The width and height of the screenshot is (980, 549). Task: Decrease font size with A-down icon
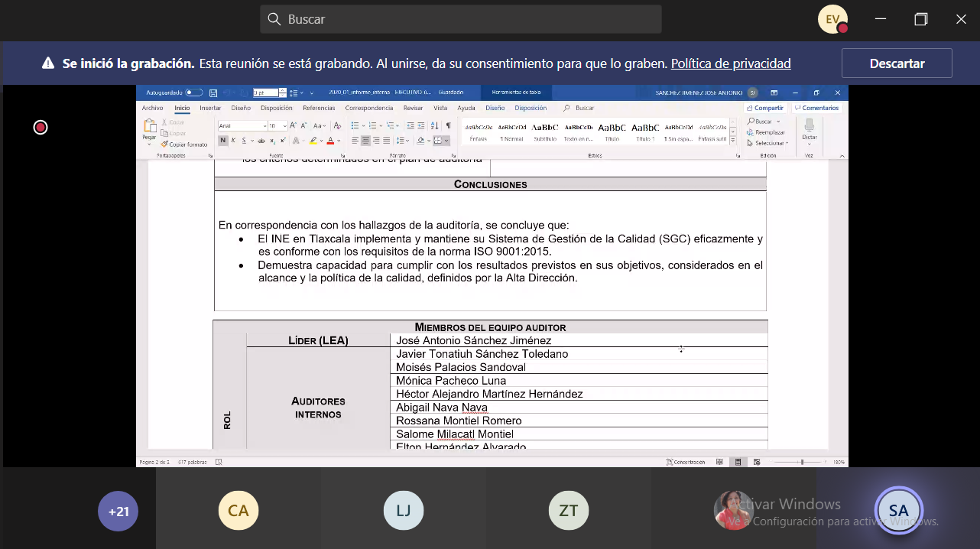point(303,125)
